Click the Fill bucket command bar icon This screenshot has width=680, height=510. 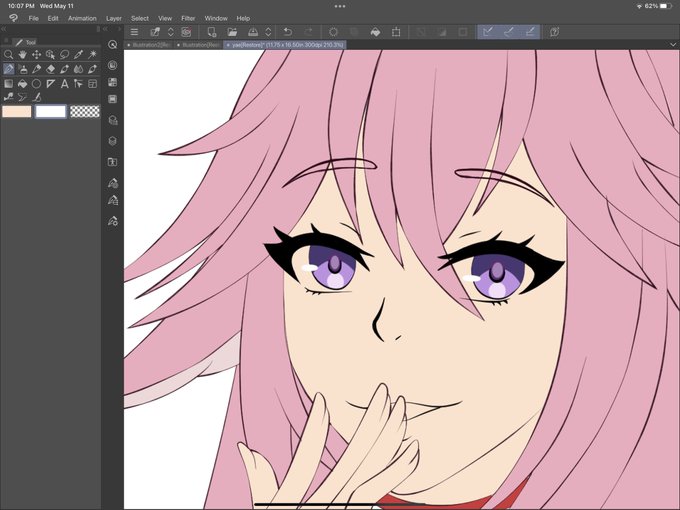tap(376, 32)
